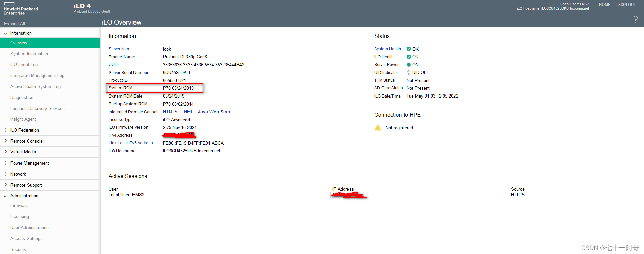Open Active Health System Log
The height and width of the screenshot is (254, 644).
pyautogui.click(x=50, y=86)
